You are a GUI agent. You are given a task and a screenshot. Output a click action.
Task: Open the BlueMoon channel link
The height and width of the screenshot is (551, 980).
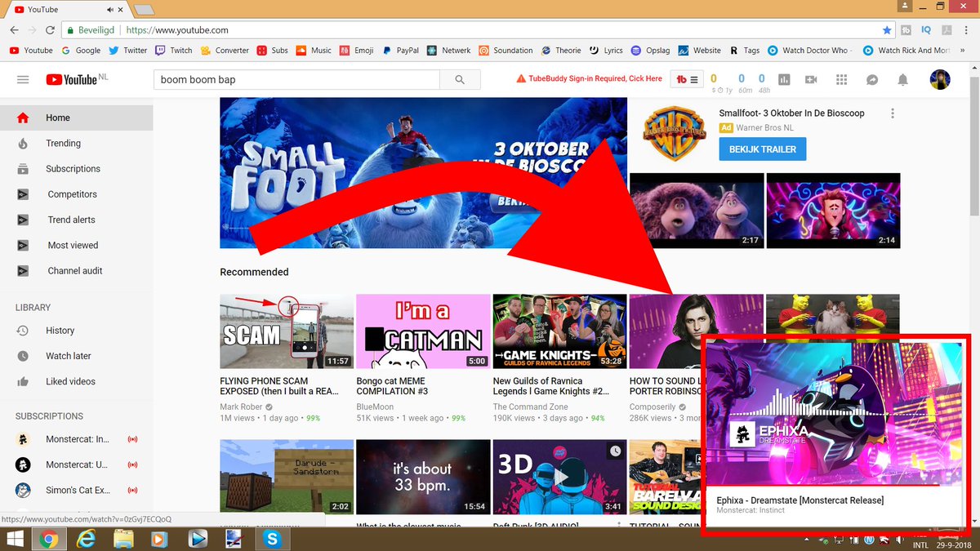tap(375, 407)
